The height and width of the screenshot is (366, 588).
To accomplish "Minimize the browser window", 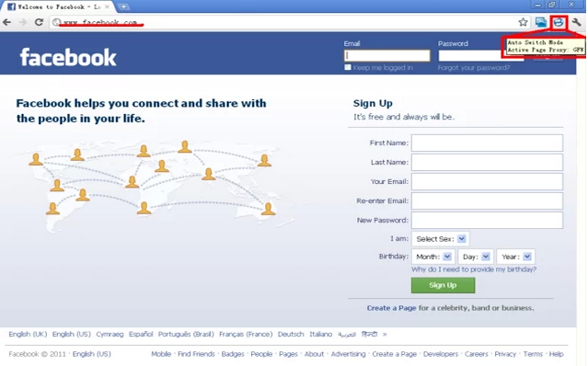I will 537,6.
